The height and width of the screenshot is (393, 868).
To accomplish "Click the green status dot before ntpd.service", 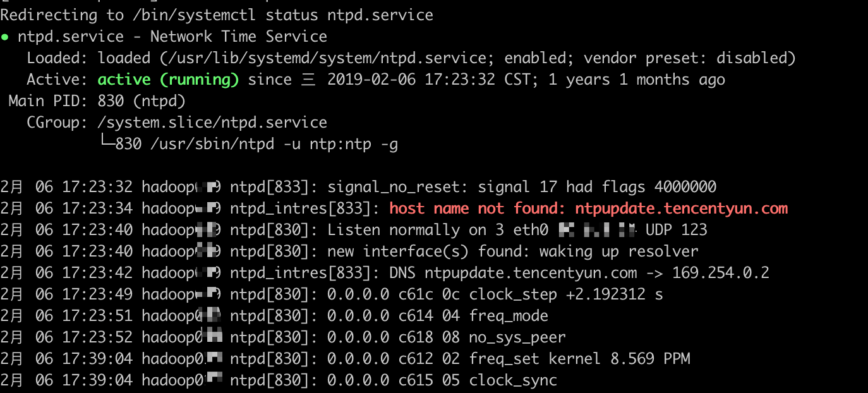I will (5, 37).
